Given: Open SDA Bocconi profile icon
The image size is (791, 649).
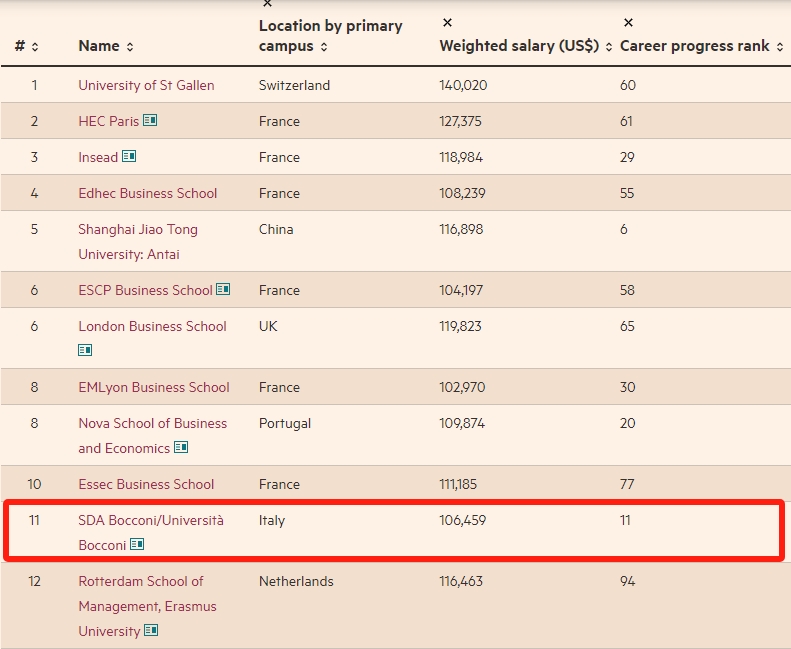Looking at the screenshot, I should coord(137,544).
